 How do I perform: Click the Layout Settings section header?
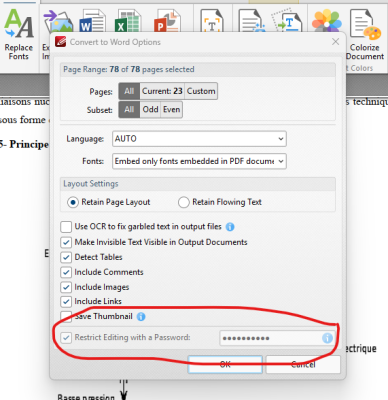[91, 184]
